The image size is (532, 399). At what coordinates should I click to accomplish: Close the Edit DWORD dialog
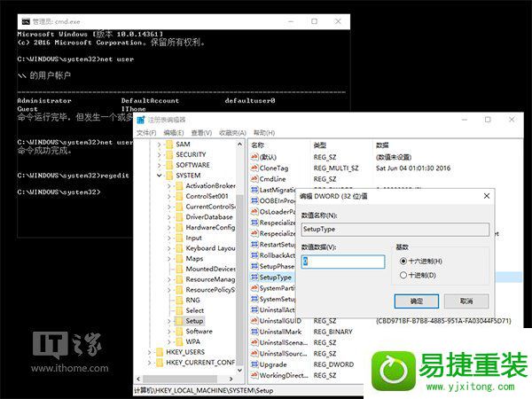(487, 196)
